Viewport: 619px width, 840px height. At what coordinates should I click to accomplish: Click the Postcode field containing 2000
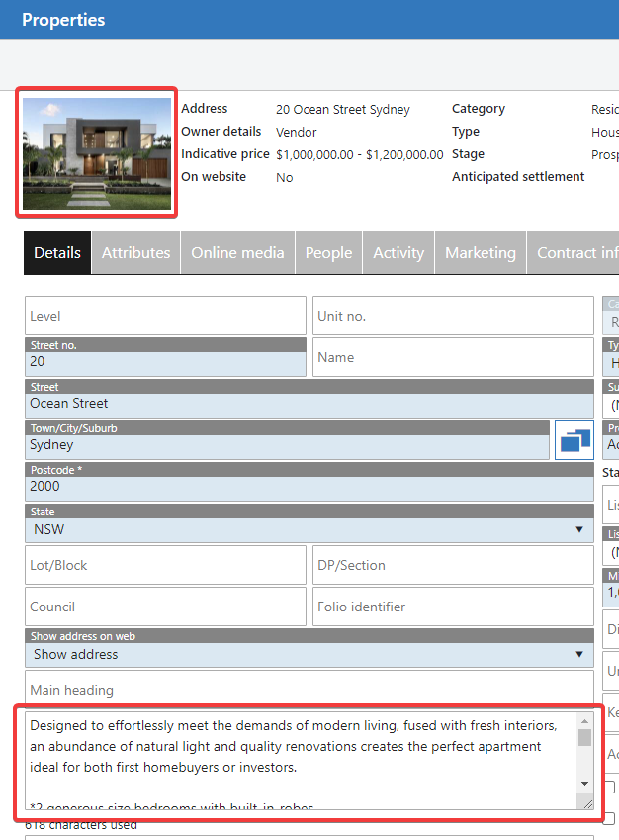(309, 487)
